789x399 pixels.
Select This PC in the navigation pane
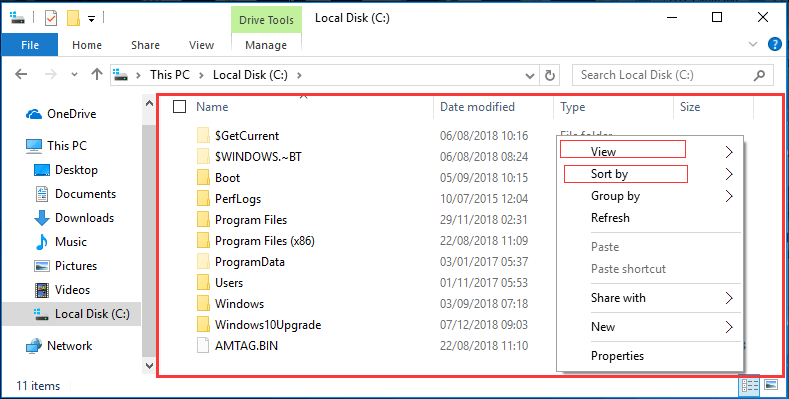[56, 145]
